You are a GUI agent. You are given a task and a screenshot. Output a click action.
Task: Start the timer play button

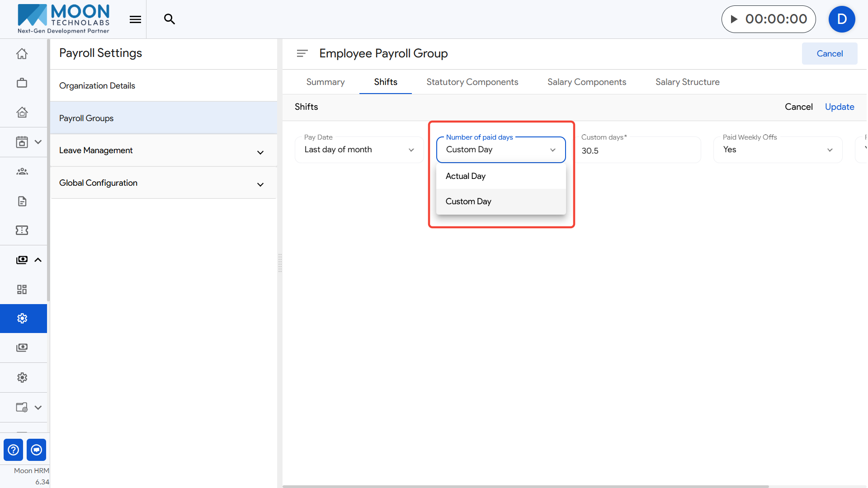click(x=734, y=19)
